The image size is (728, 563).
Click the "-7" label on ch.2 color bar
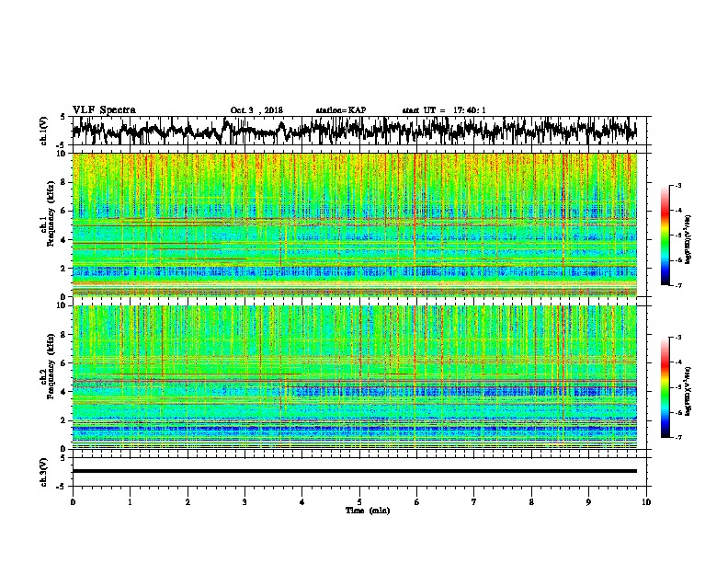click(x=678, y=437)
